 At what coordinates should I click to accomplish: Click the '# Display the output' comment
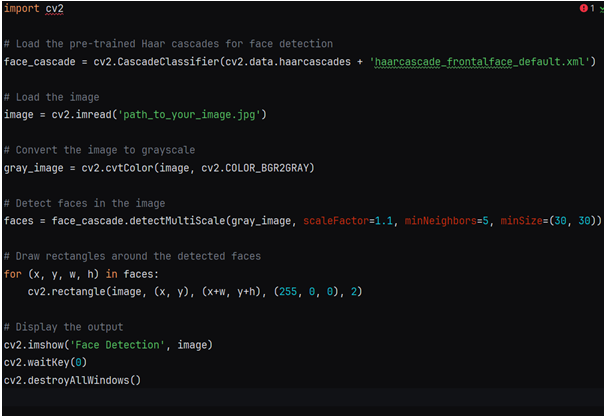point(63,326)
